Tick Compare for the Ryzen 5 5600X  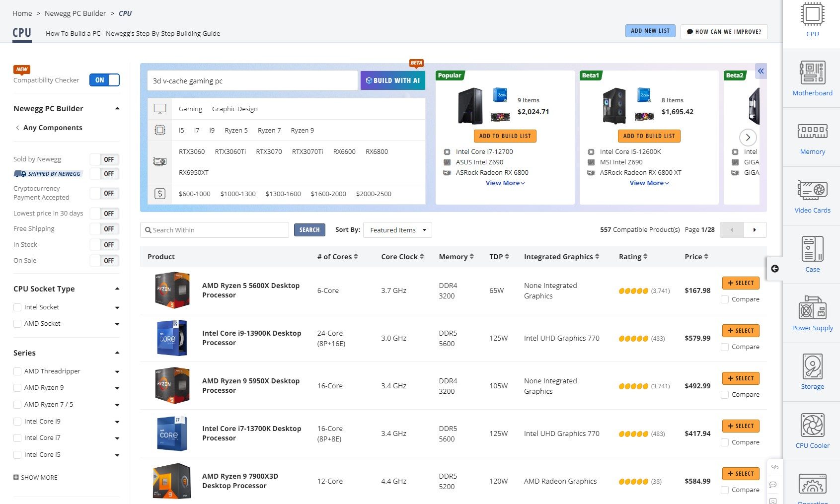click(725, 299)
